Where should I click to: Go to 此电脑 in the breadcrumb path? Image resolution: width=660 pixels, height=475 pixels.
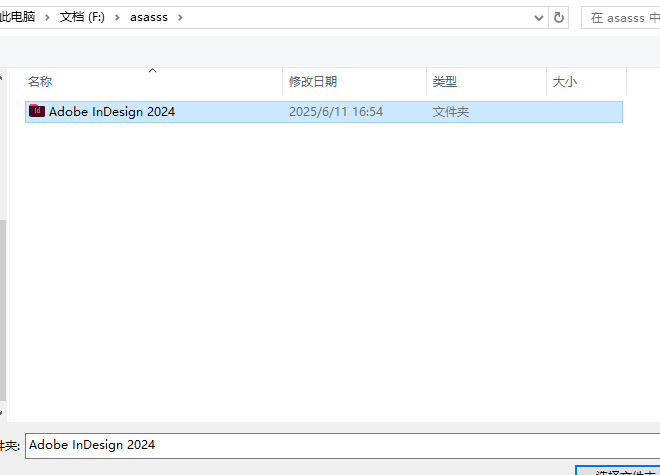pyautogui.click(x=20, y=17)
